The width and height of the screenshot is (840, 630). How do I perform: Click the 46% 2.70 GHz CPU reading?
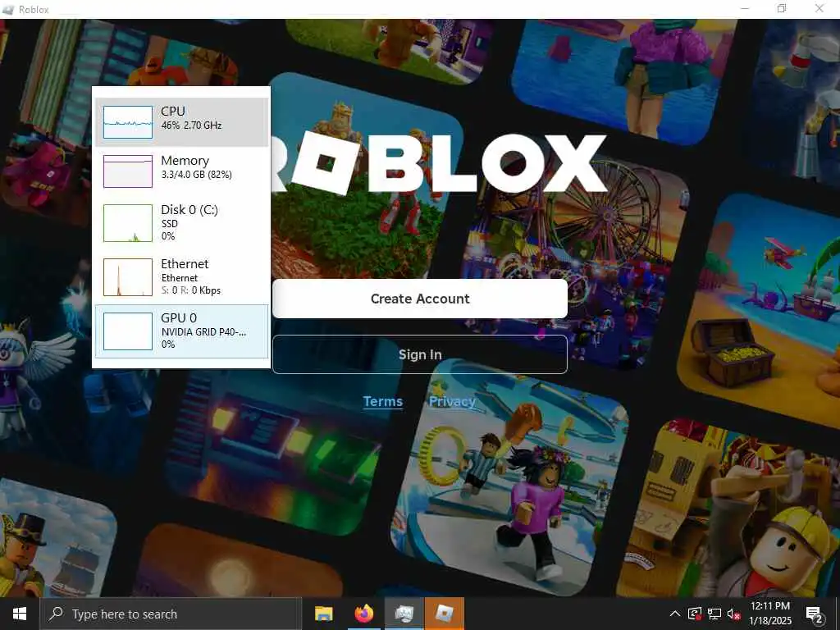(191, 126)
